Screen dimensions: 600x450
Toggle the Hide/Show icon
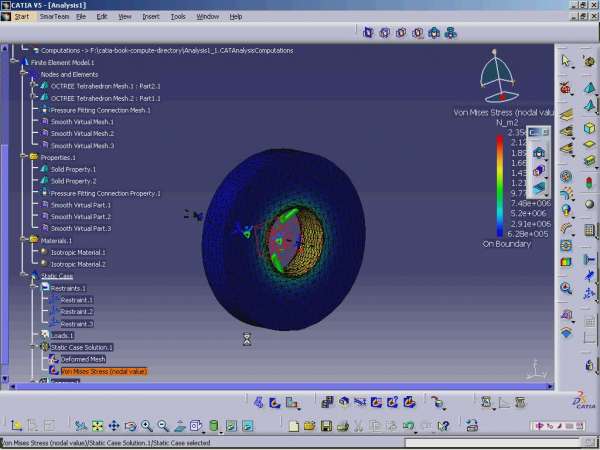(x=231, y=426)
